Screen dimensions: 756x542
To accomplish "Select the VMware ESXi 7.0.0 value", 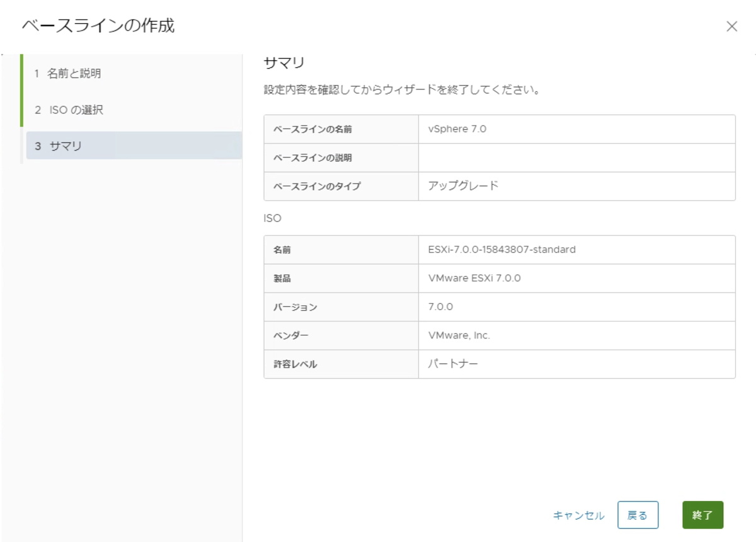I will click(x=474, y=278).
